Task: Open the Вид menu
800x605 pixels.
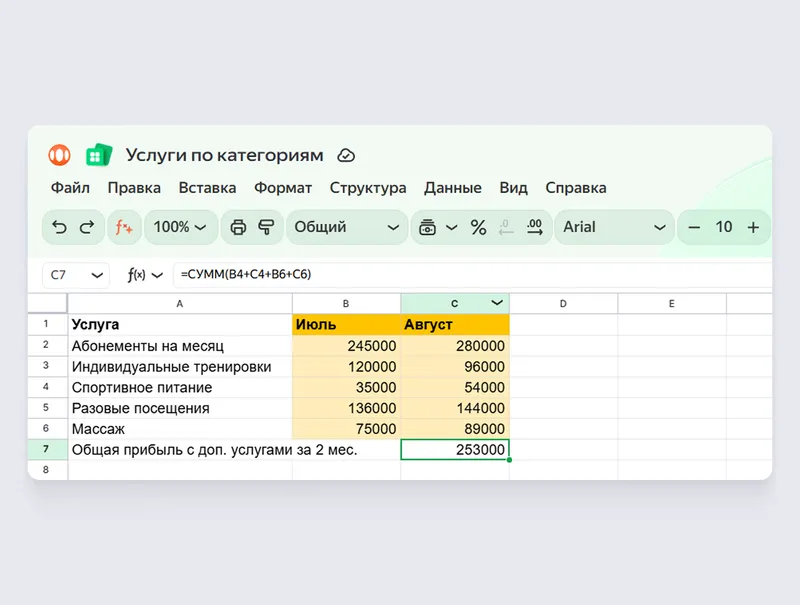Action: 513,188
